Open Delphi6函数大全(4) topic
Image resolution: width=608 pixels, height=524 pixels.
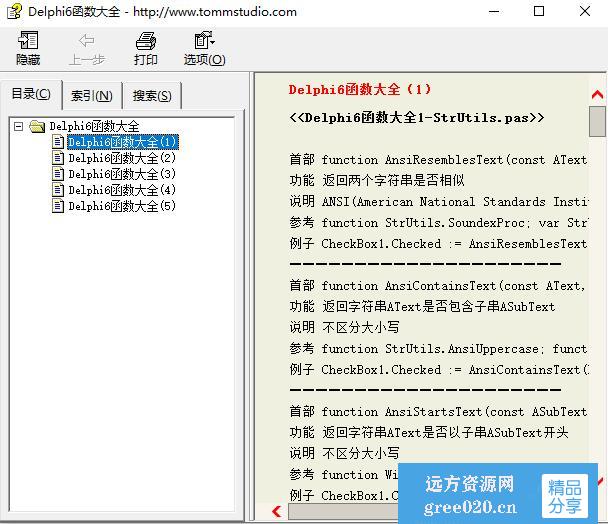pos(122,190)
